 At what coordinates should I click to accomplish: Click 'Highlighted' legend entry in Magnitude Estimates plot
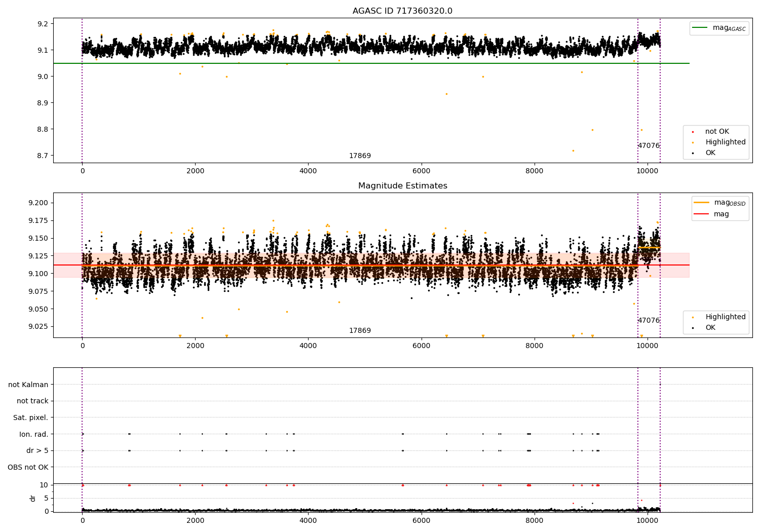tap(726, 317)
